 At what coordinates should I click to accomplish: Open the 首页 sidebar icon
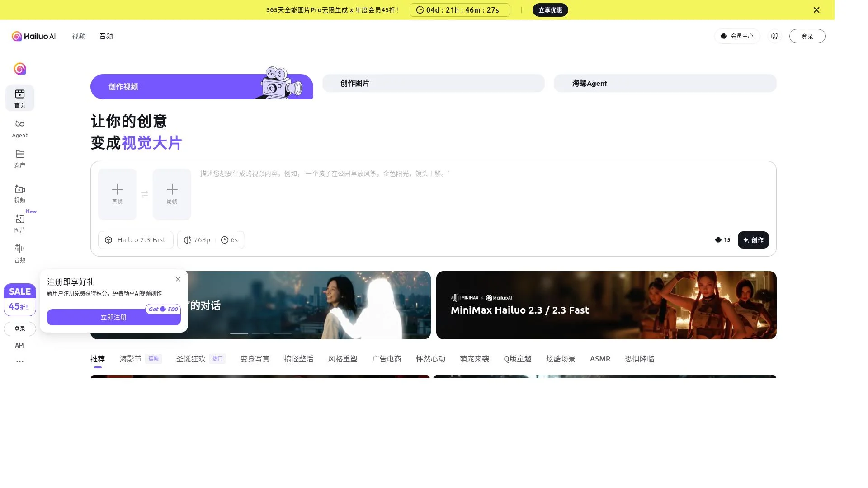point(20,98)
